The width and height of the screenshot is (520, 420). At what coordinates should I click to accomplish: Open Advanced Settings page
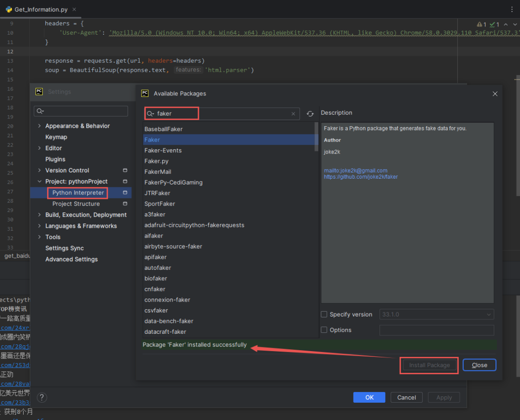[x=71, y=259]
